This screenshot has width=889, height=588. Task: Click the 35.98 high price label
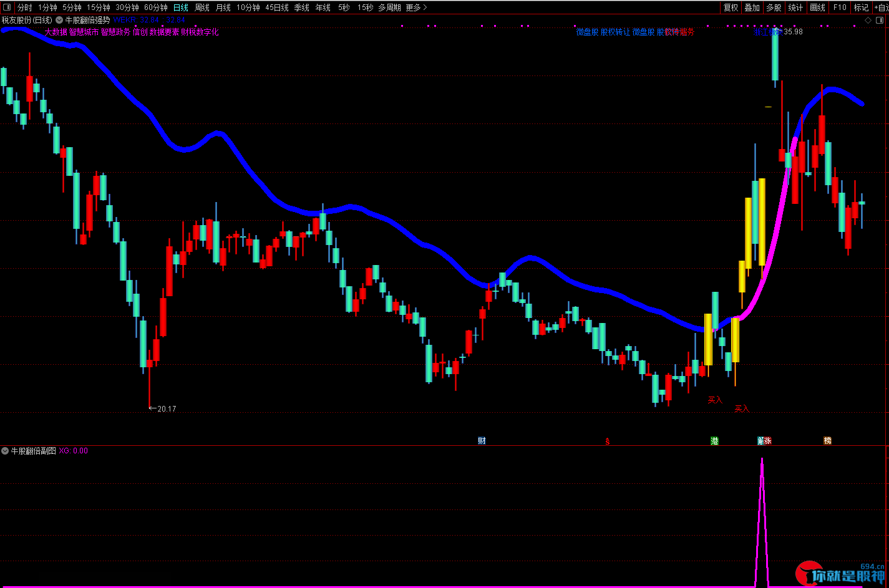[793, 32]
